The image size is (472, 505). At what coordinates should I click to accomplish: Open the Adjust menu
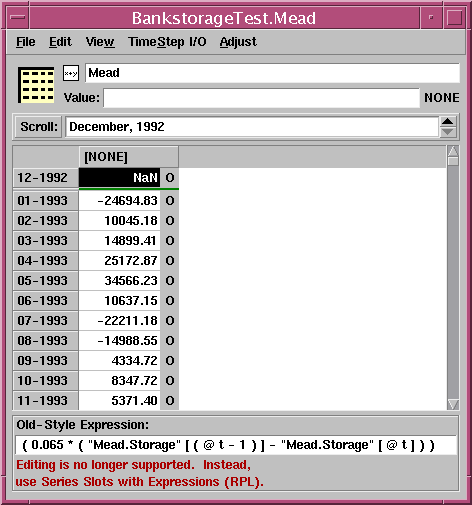[x=238, y=42]
